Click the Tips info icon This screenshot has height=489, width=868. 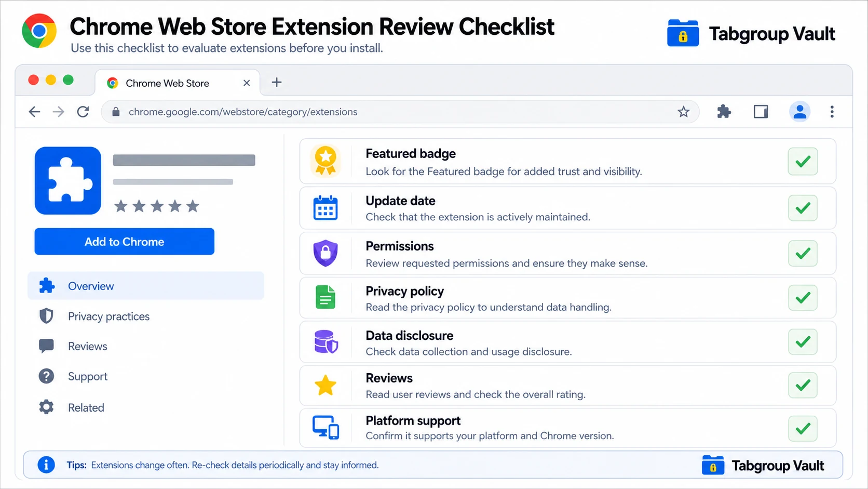click(46, 465)
